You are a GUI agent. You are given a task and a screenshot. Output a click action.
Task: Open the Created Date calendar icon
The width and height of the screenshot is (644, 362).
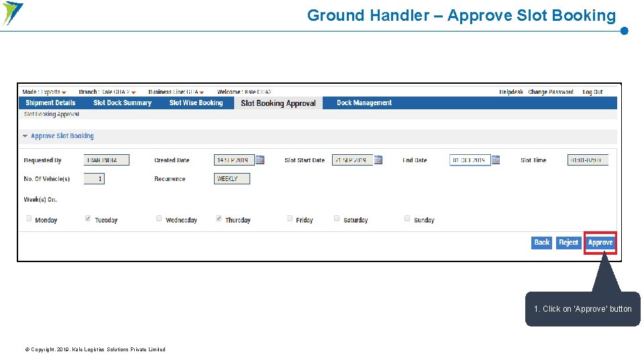[260, 160]
